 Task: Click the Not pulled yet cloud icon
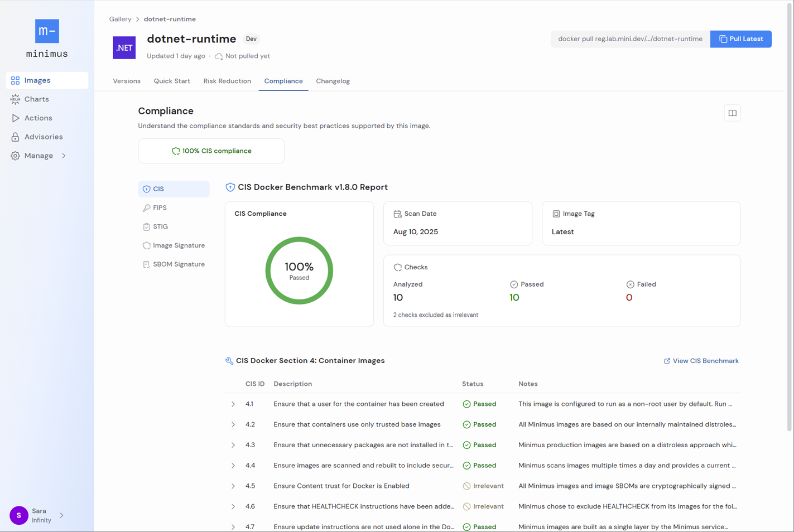(219, 56)
